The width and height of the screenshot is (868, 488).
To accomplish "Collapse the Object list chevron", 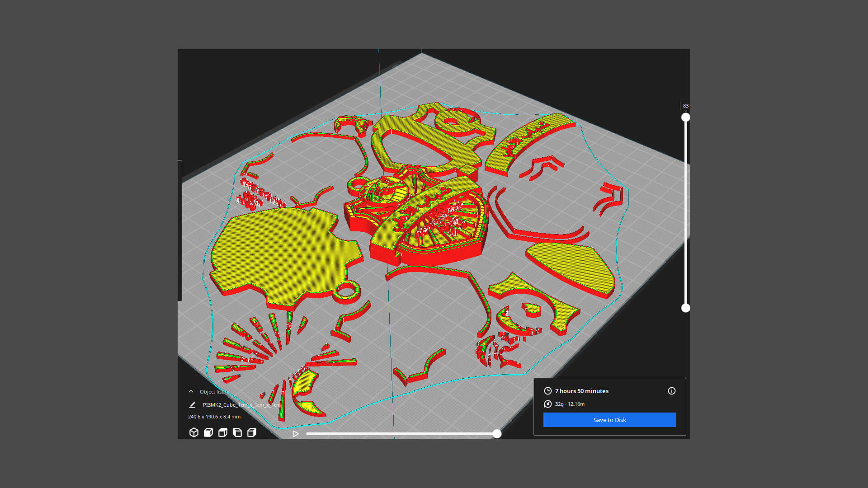I will tap(191, 392).
